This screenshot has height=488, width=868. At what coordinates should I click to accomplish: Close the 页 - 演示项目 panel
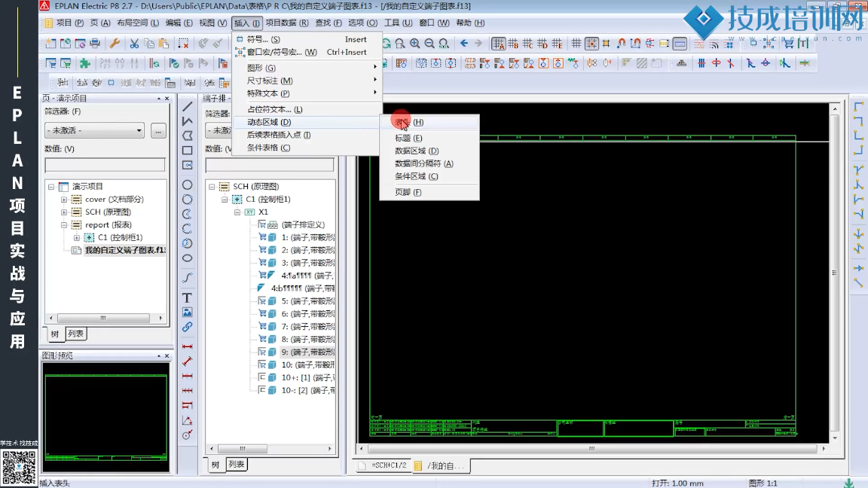pyautogui.click(x=167, y=98)
